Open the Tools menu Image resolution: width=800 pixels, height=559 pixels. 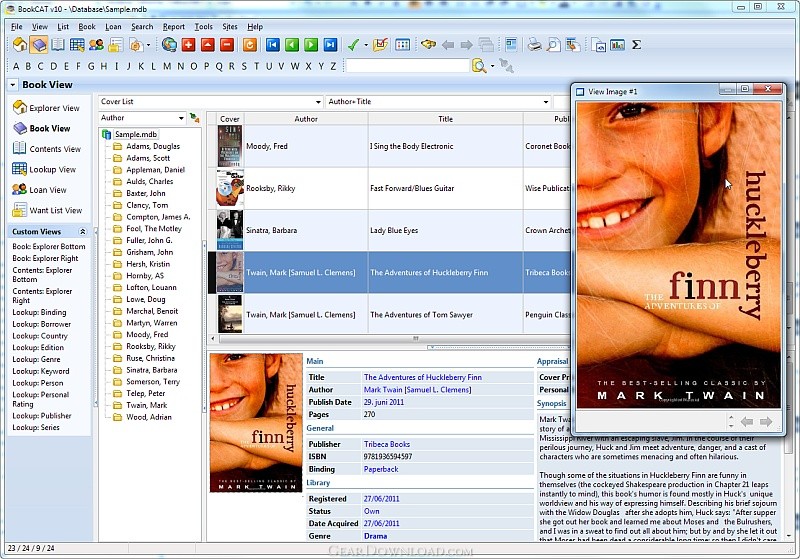click(204, 27)
